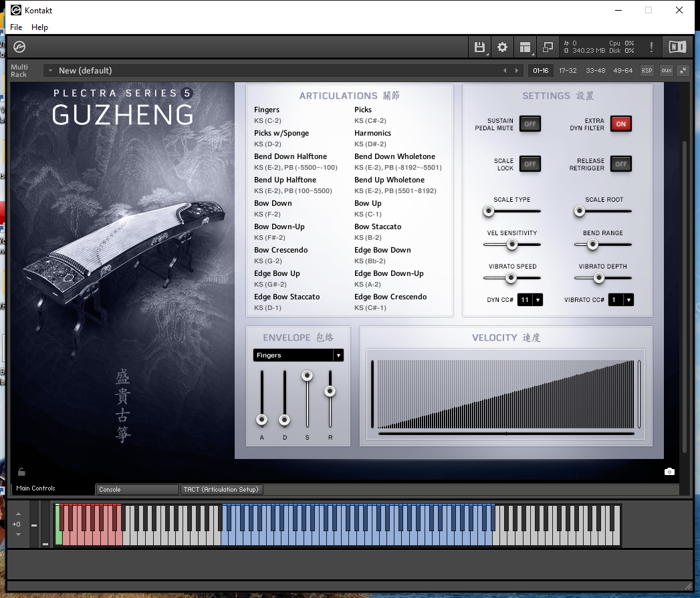This screenshot has width=700, height=598.
Task: Open the workspace layout panel icon
Action: (525, 47)
